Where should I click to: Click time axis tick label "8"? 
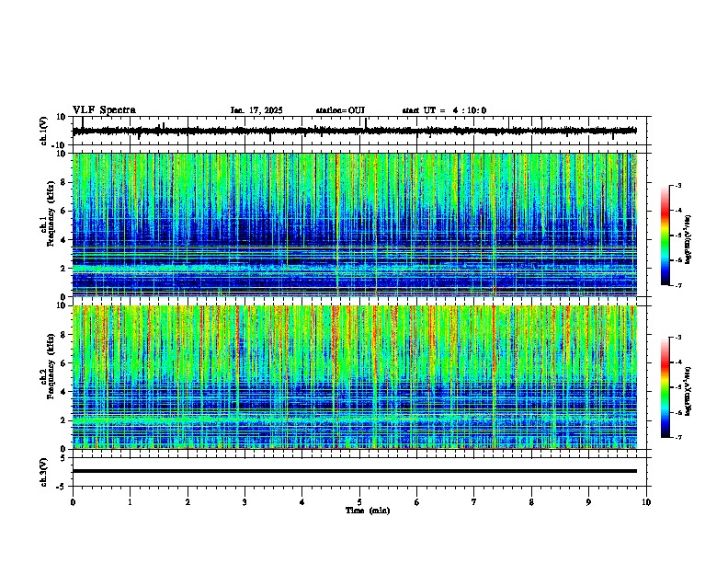(531, 502)
